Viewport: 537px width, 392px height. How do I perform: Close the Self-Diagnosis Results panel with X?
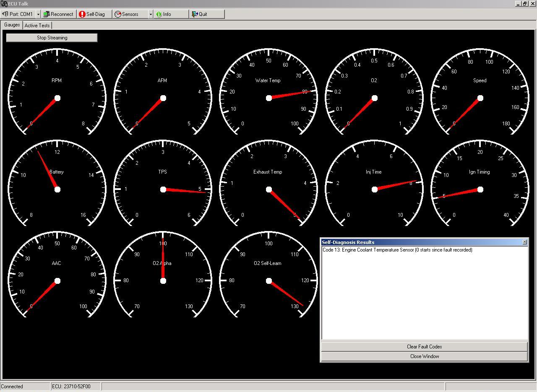[x=524, y=242]
